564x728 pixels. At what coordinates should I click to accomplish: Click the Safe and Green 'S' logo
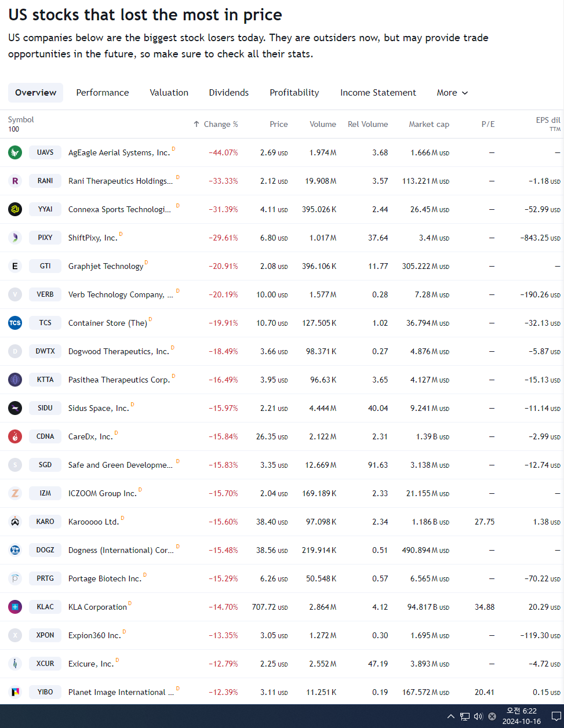[x=15, y=465]
